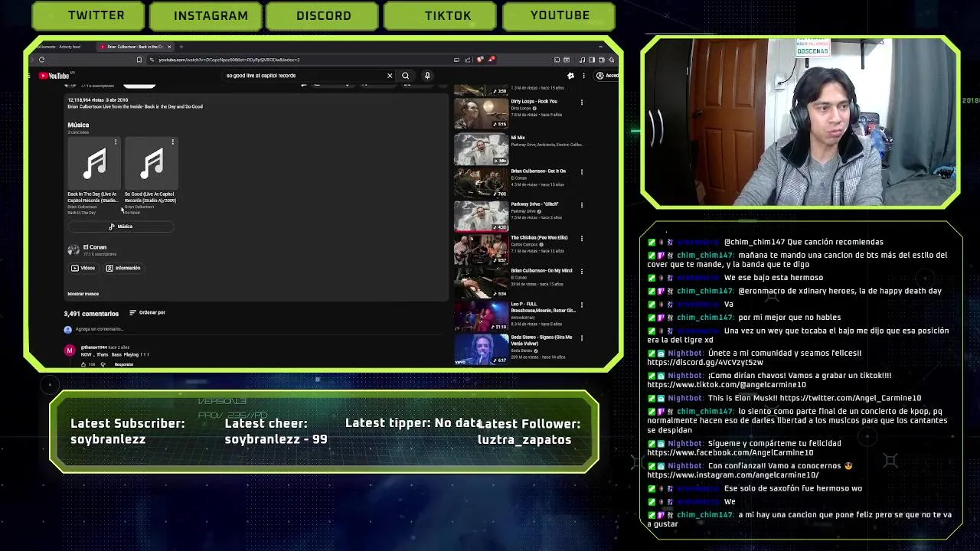Open the tiktok.com/@angelcarmine10 chat link
The width and height of the screenshot is (980, 551).
727,385
